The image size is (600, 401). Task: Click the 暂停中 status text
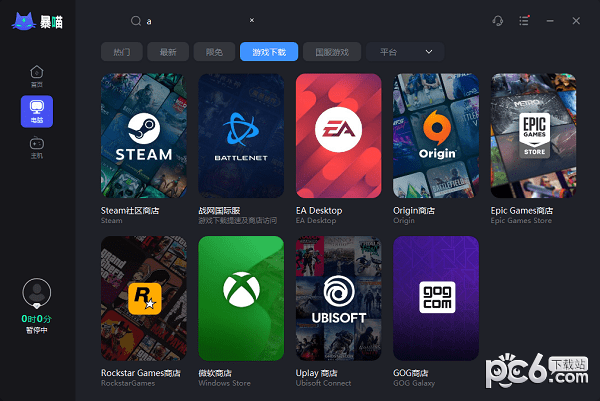[37, 330]
